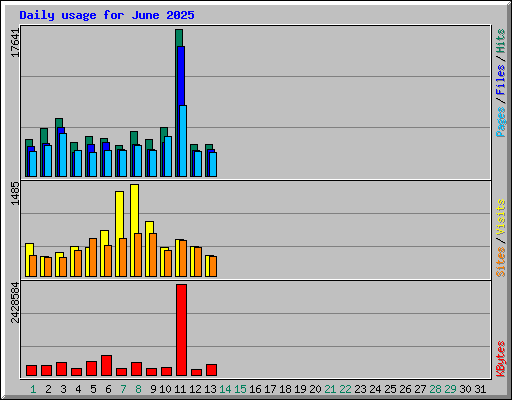Click day 16 on the x-axis
Screen dimensions: 512x400
click(255, 389)
